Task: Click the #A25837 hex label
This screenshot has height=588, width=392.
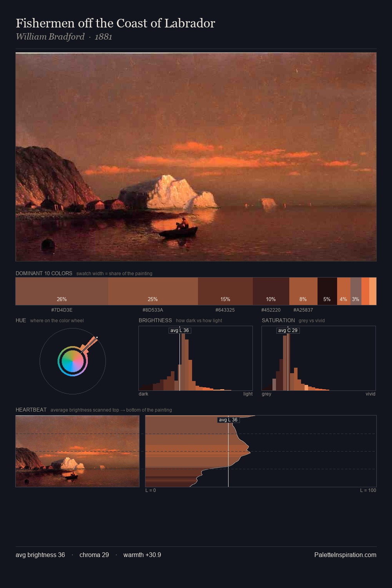Action: (x=303, y=310)
